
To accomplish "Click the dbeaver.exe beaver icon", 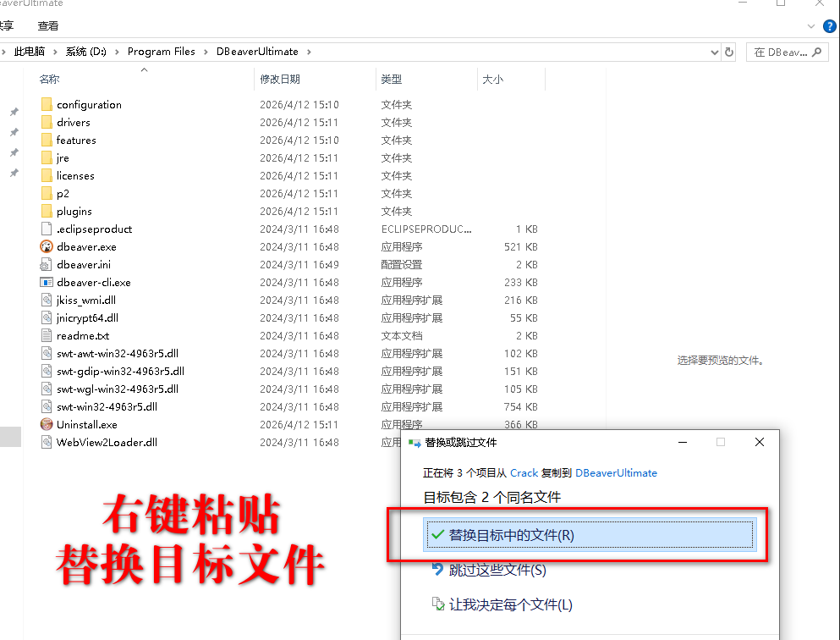I will (47, 246).
